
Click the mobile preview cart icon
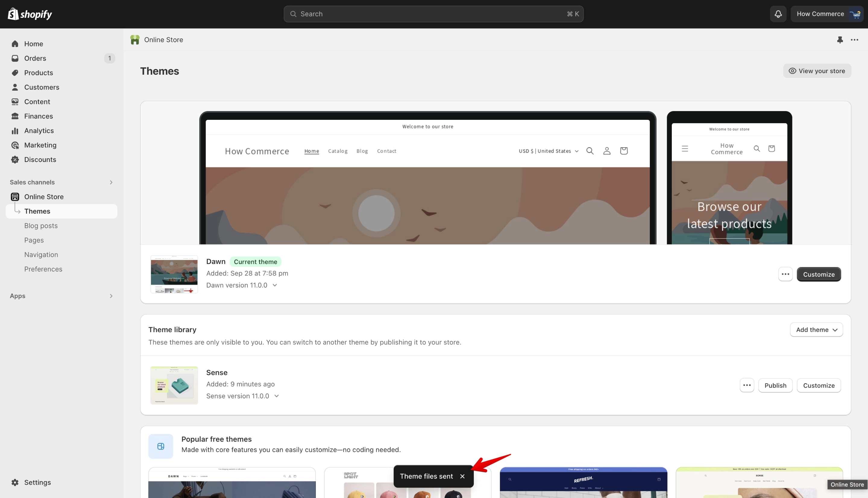tap(772, 149)
